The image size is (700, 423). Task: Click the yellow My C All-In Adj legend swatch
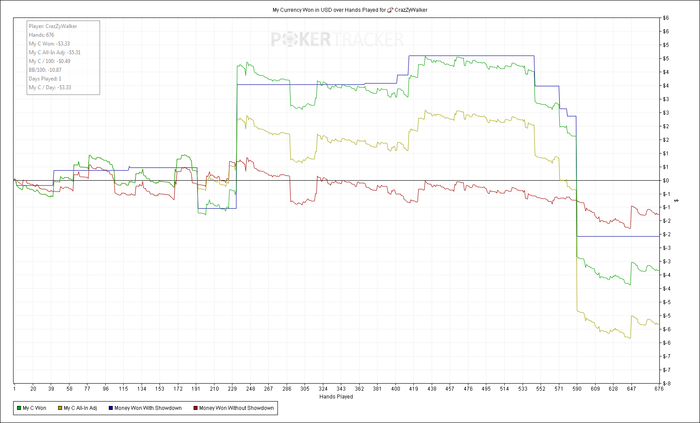coord(60,408)
